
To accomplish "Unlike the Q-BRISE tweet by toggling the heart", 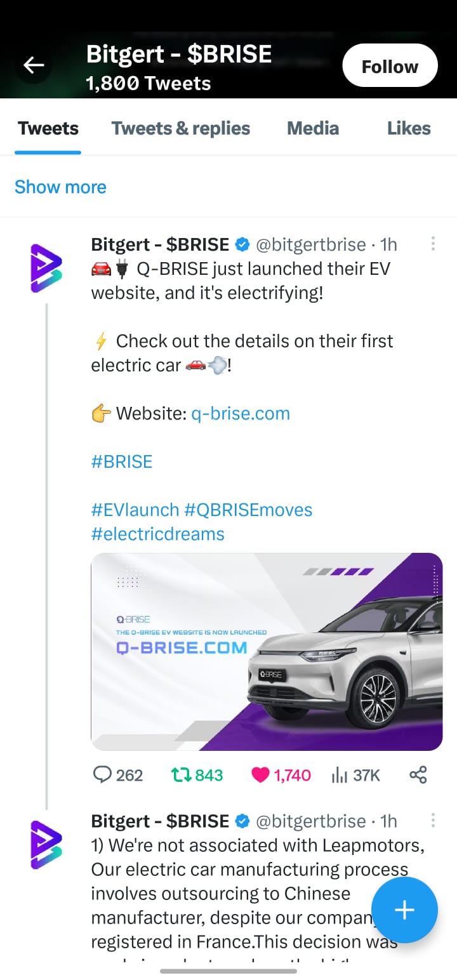I will click(x=261, y=775).
